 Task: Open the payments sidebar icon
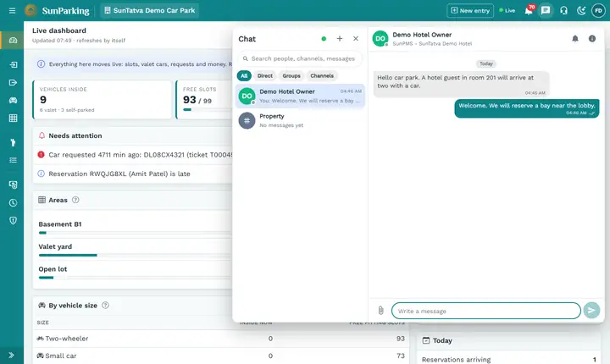[x=13, y=185]
